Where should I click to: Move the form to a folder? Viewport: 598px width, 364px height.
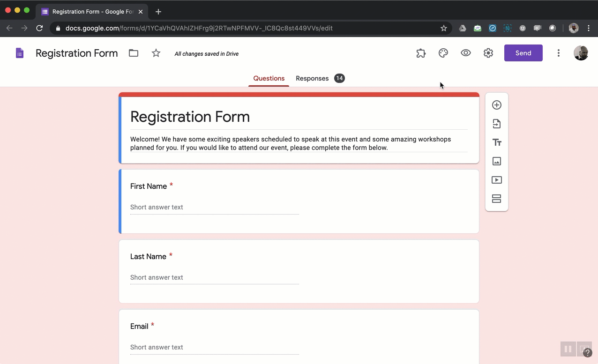coord(134,53)
